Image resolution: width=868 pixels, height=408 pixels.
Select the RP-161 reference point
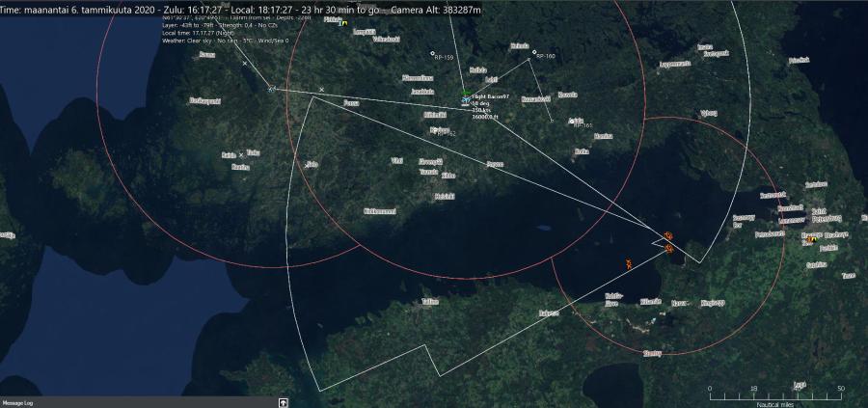pyautogui.click(x=551, y=122)
